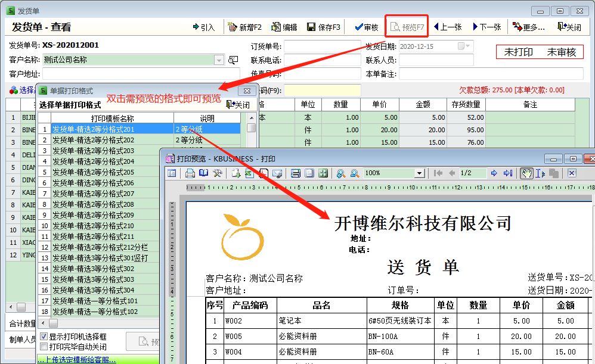
Task: Click the 备注 column header
Action: (530, 104)
